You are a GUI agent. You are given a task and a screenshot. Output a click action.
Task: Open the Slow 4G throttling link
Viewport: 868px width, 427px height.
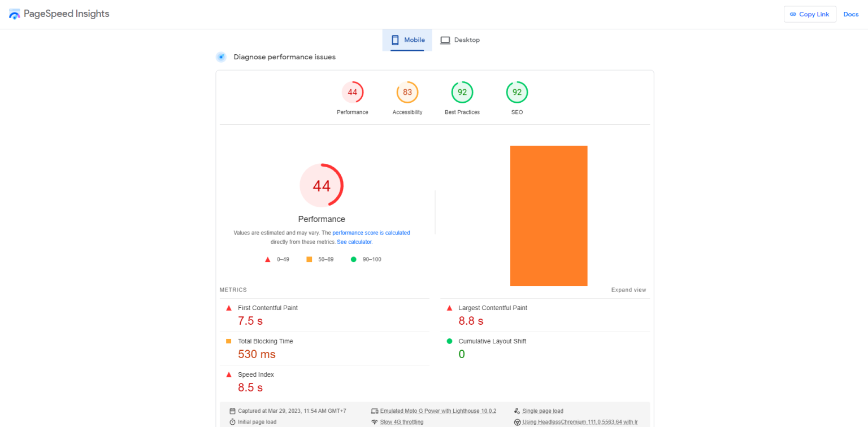tap(401, 421)
